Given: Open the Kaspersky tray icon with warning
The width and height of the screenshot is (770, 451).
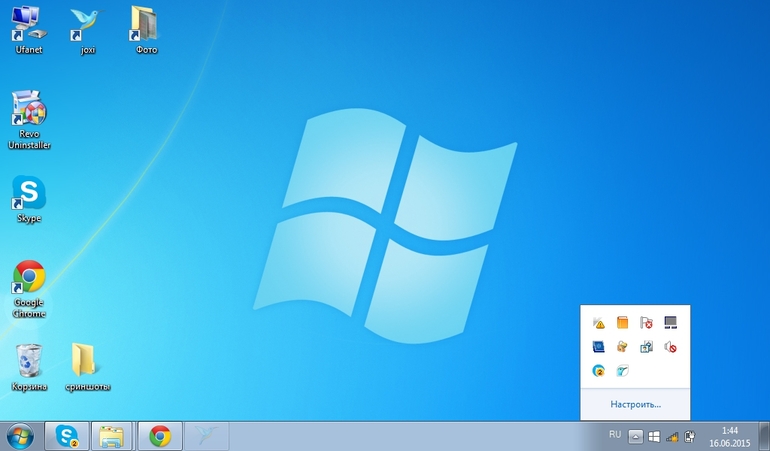Looking at the screenshot, I should [x=598, y=323].
